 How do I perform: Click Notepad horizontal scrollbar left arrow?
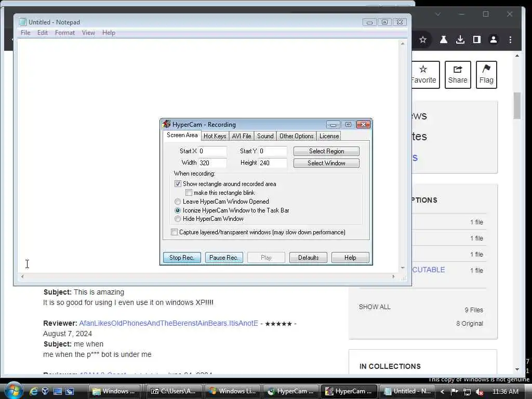[22, 276]
